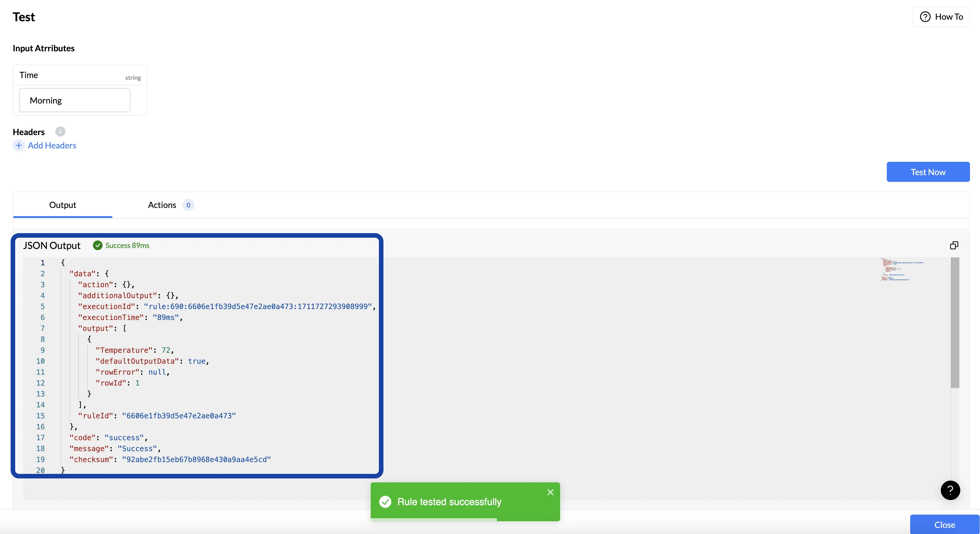The height and width of the screenshot is (534, 980).
Task: Dismiss the success toast with X
Action: pyautogui.click(x=550, y=492)
